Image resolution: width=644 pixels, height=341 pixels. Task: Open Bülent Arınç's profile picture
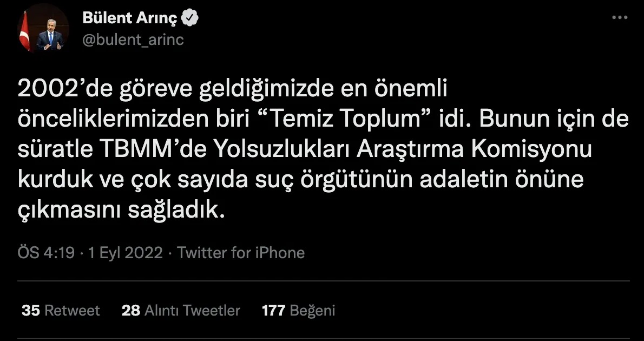(43, 29)
